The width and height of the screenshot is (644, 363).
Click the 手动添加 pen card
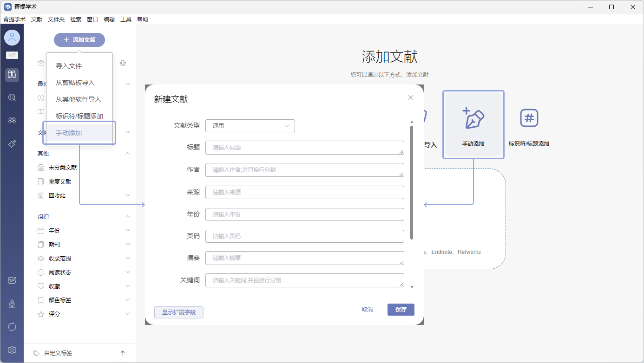pos(473,124)
